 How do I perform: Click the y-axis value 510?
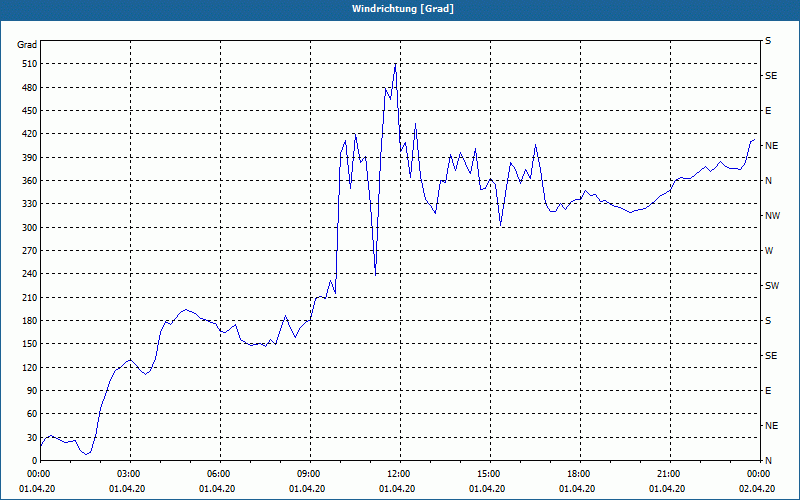coord(30,64)
